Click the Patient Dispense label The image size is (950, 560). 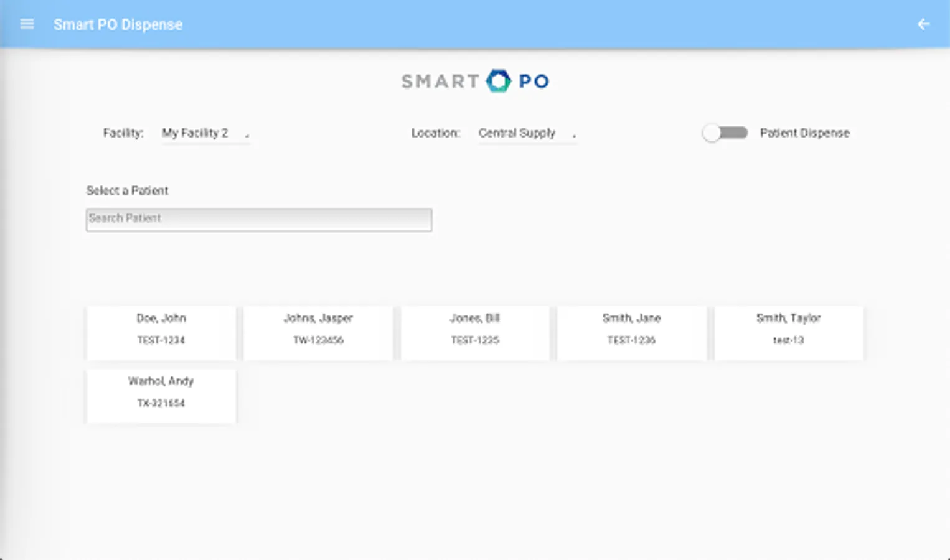[x=804, y=133]
